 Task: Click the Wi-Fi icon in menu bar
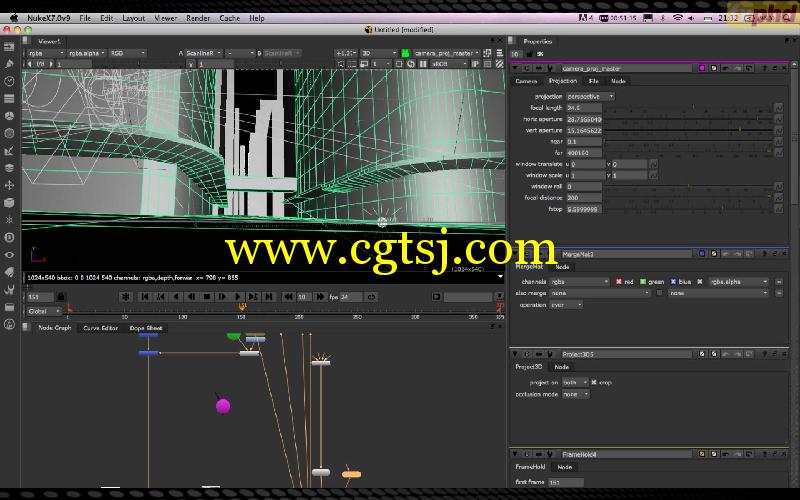[x=678, y=18]
